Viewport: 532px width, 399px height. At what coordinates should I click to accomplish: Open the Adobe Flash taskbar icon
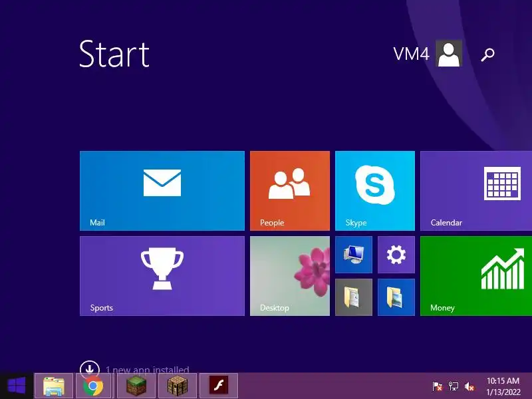pyautogui.click(x=219, y=386)
